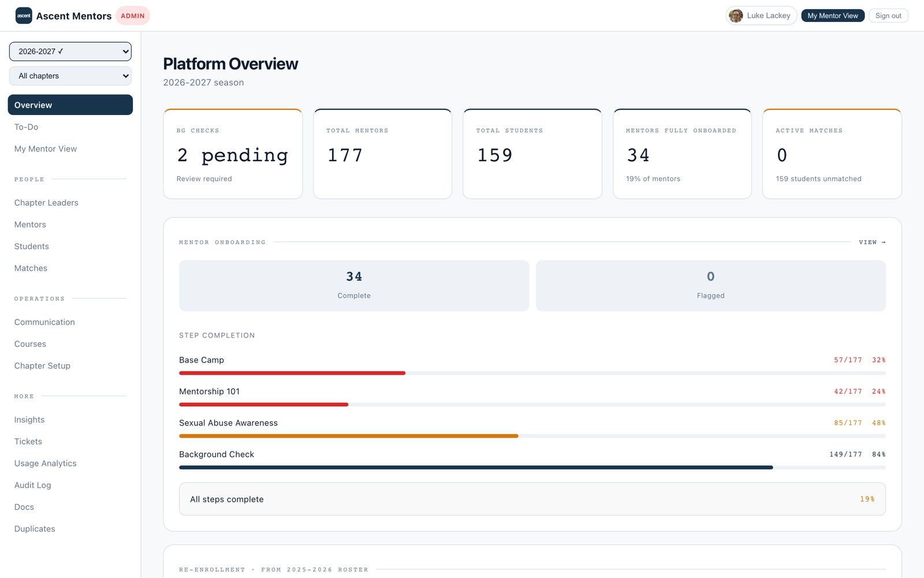Click the Mentorship 101 progress bar
This screenshot has height=578, width=924.
coord(532,405)
